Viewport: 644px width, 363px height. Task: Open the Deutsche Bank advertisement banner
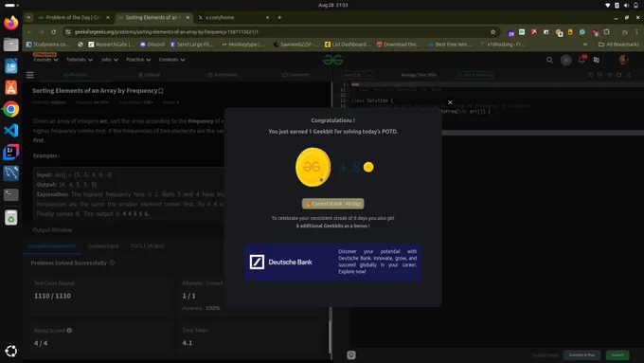(332, 262)
